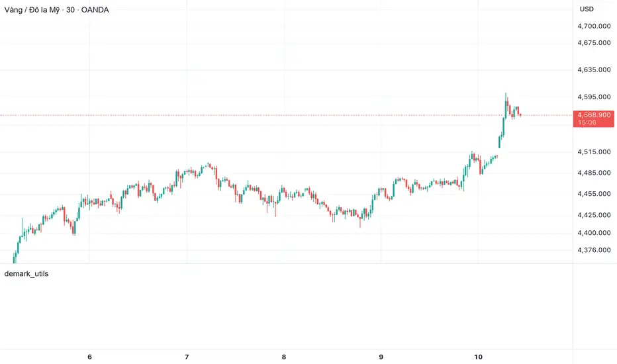
Task: Click the 4,485.000 price scale label
Action: click(594, 173)
